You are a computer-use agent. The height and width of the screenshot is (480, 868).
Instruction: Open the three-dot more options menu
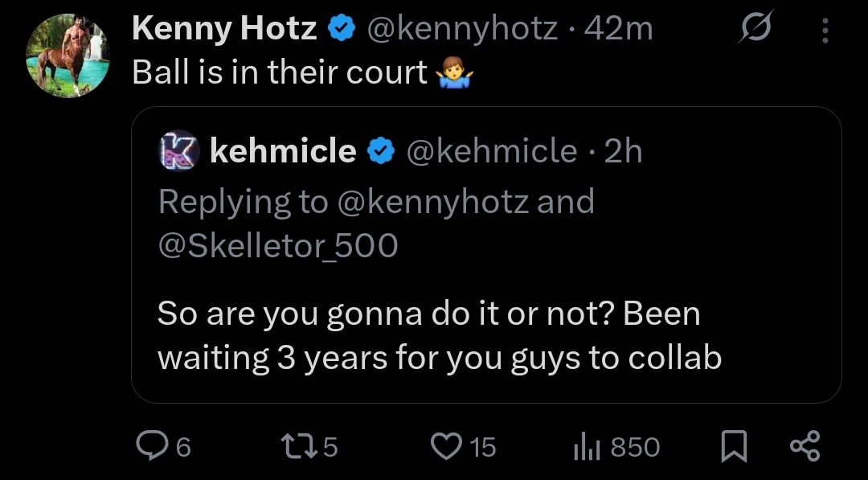coord(825,31)
